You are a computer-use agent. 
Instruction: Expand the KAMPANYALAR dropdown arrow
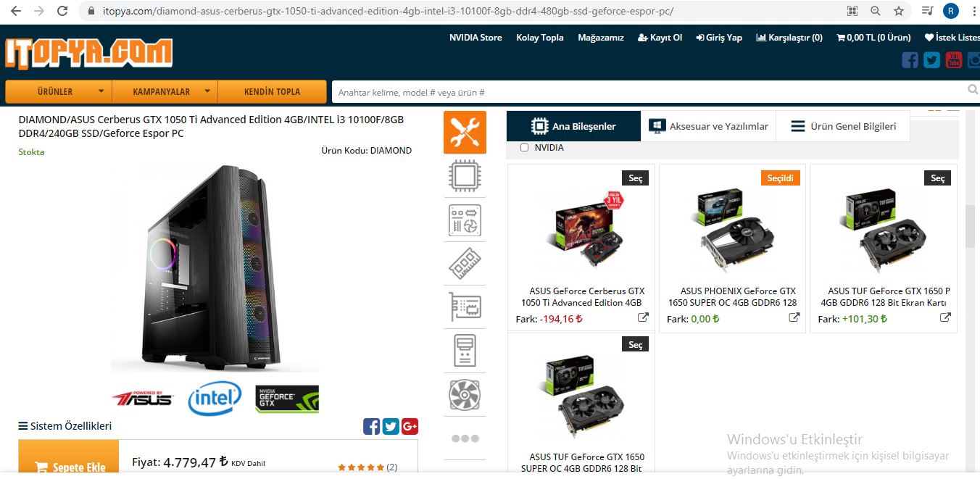(207, 92)
